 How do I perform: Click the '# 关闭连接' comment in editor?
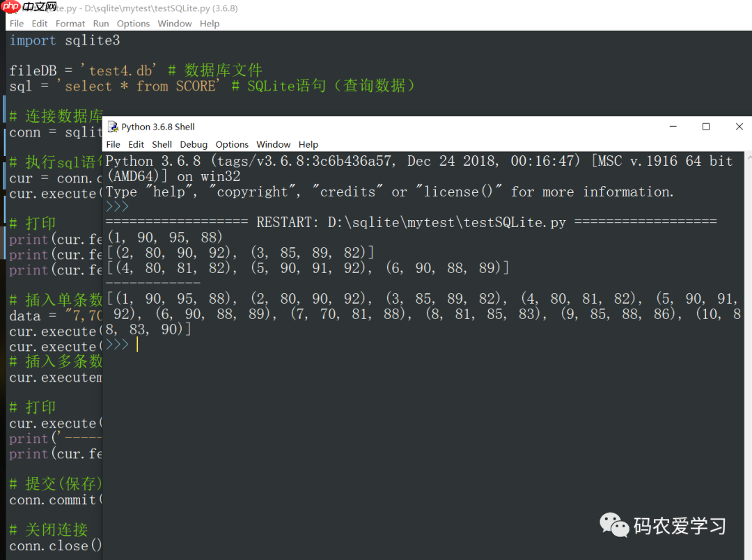(49, 530)
